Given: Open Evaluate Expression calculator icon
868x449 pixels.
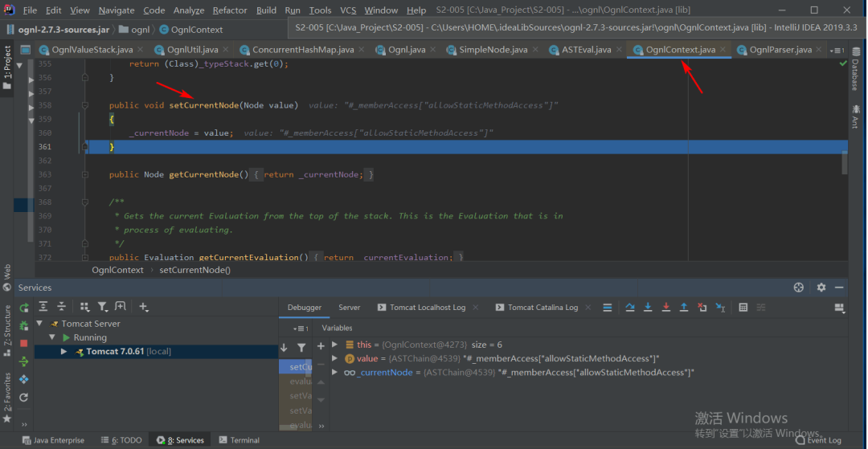Looking at the screenshot, I should point(743,308).
